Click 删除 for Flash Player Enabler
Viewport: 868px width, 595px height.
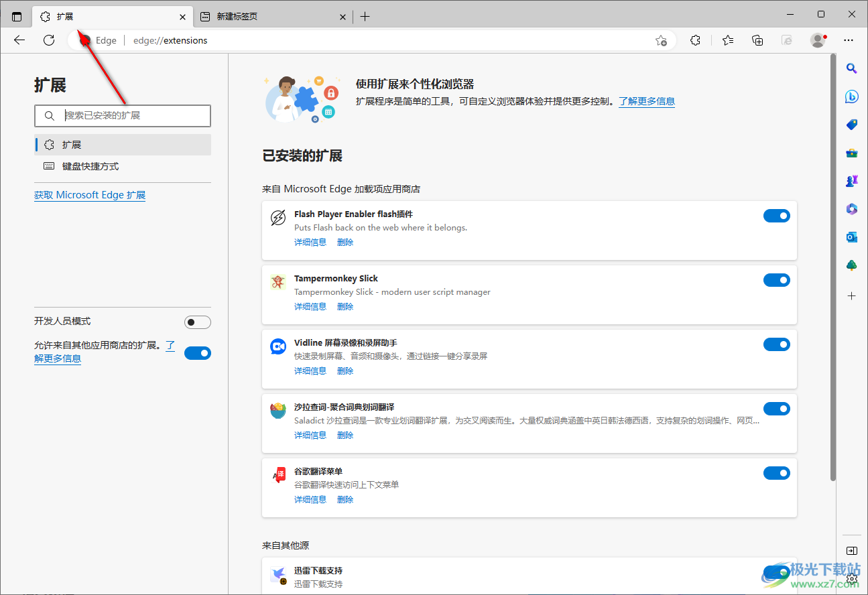345,243
